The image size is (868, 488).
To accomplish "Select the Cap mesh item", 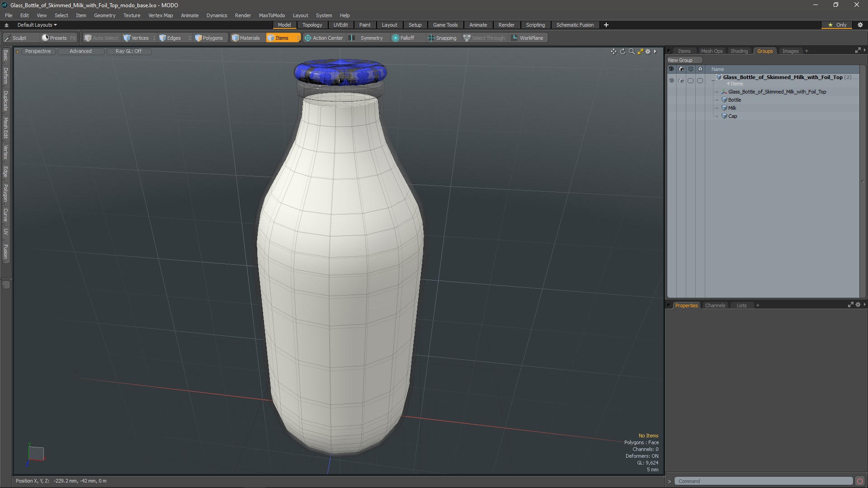I will [733, 116].
